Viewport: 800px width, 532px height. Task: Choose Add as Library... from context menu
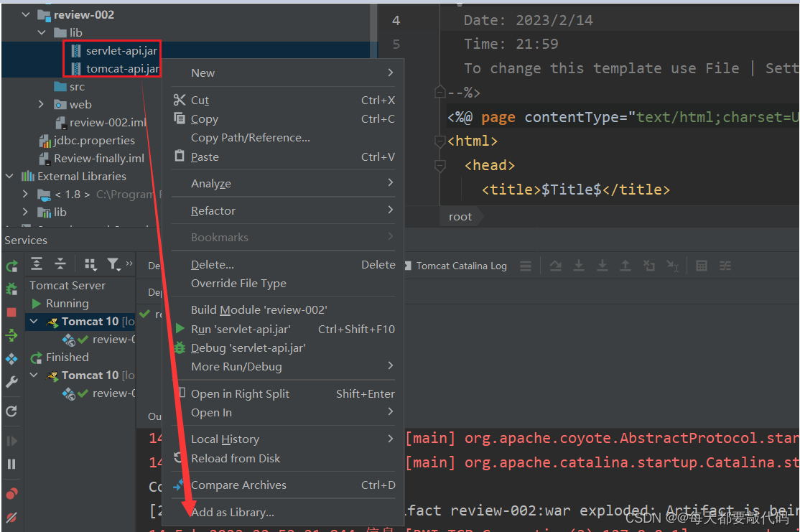click(284, 512)
